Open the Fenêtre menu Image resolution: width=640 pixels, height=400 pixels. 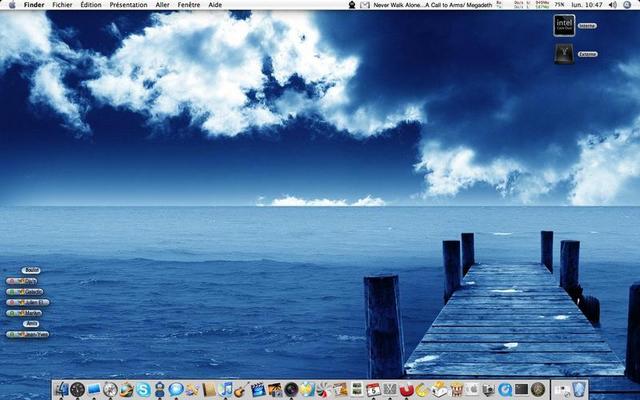188,5
